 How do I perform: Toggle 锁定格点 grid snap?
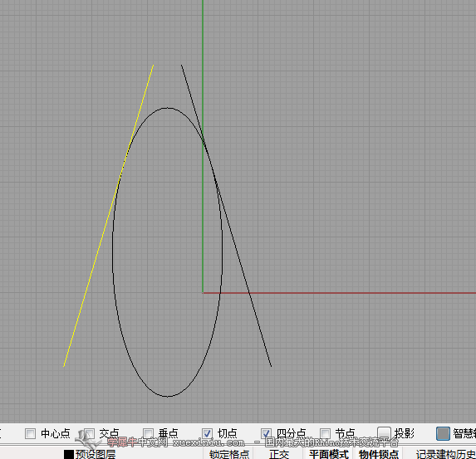(229, 455)
